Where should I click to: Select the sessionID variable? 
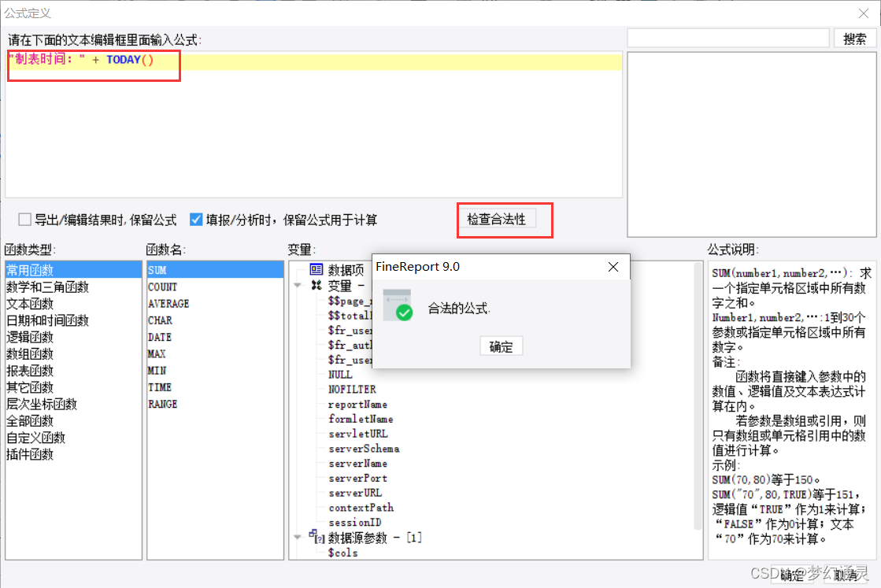pos(355,523)
